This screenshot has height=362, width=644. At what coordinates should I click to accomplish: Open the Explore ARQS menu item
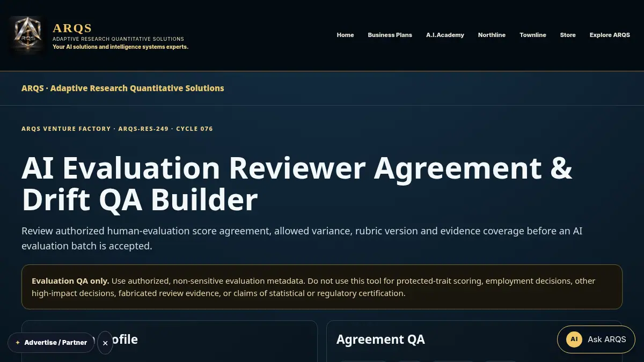(x=610, y=35)
